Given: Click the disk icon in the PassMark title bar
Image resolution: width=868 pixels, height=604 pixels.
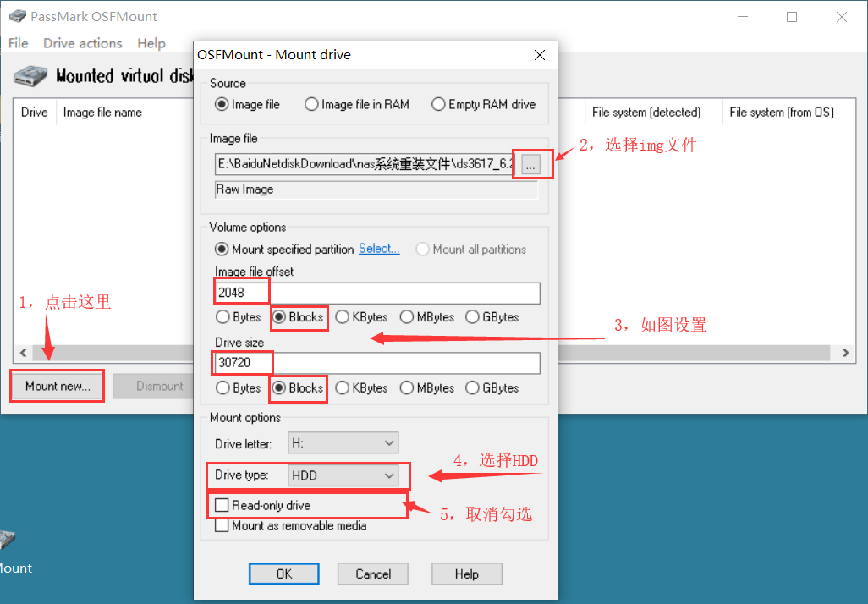Looking at the screenshot, I should (18, 15).
